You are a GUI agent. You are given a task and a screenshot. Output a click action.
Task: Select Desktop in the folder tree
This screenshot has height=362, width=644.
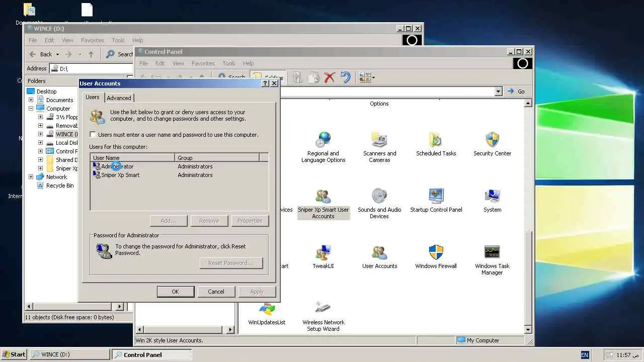point(42,92)
